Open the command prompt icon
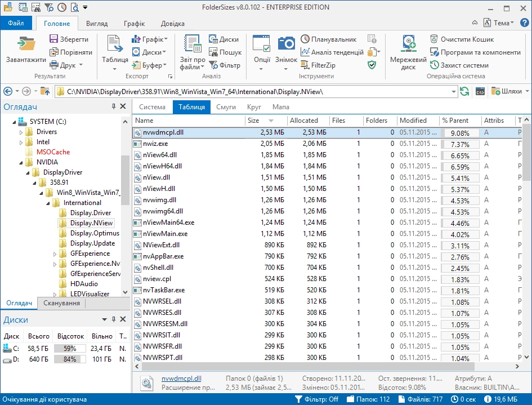This screenshot has width=532, height=405. click(480, 91)
